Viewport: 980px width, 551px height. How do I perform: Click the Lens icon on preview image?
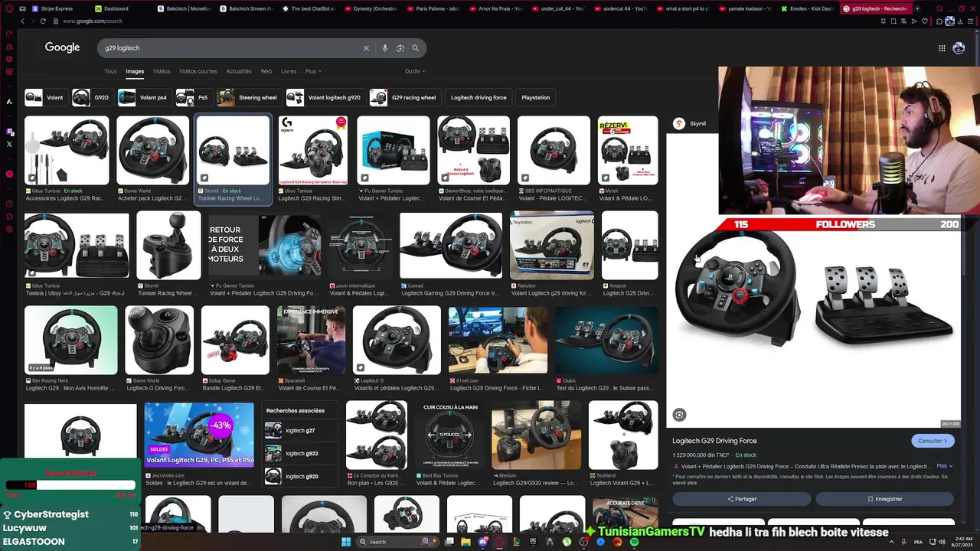pyautogui.click(x=679, y=415)
